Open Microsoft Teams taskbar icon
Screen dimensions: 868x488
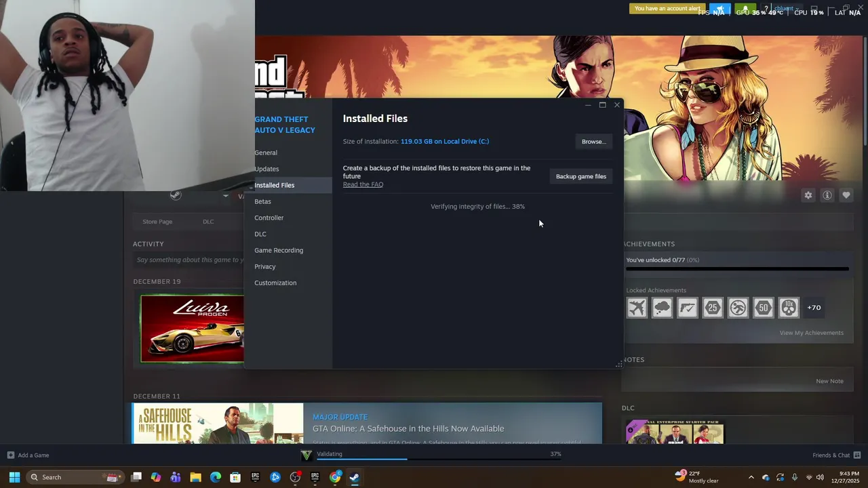point(176,477)
